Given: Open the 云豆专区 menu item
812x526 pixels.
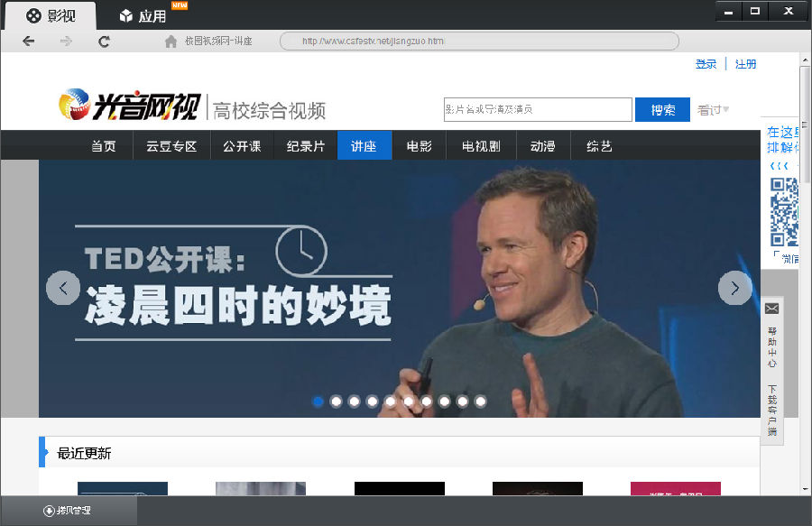Looking at the screenshot, I should click(171, 146).
